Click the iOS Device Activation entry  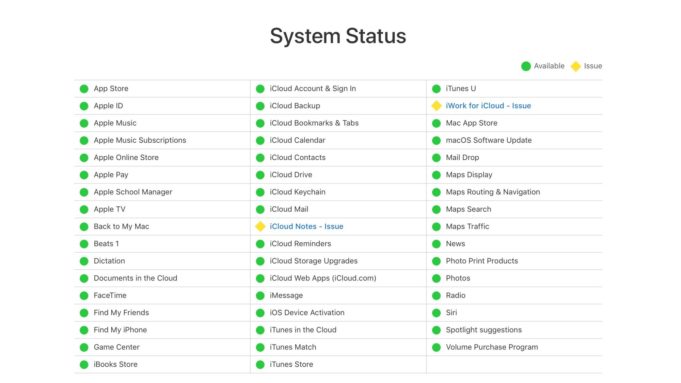[x=307, y=312]
